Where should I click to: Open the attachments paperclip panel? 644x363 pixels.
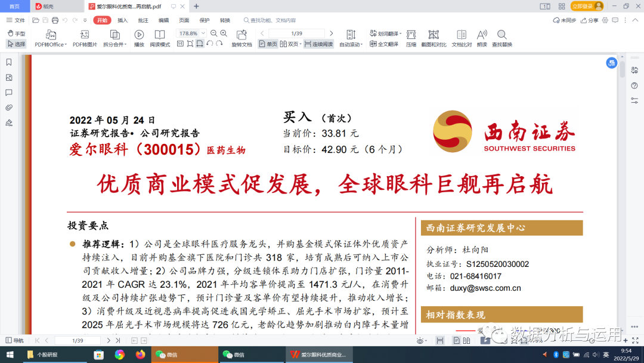point(9,107)
